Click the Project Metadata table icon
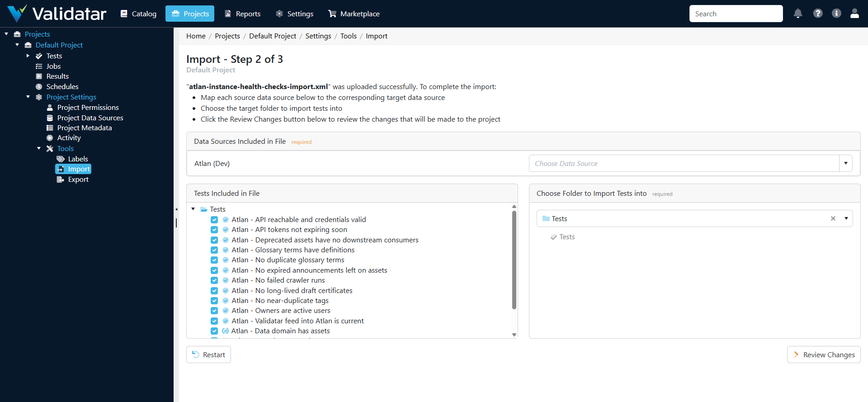Viewport: 868px width, 402px height. tap(50, 128)
